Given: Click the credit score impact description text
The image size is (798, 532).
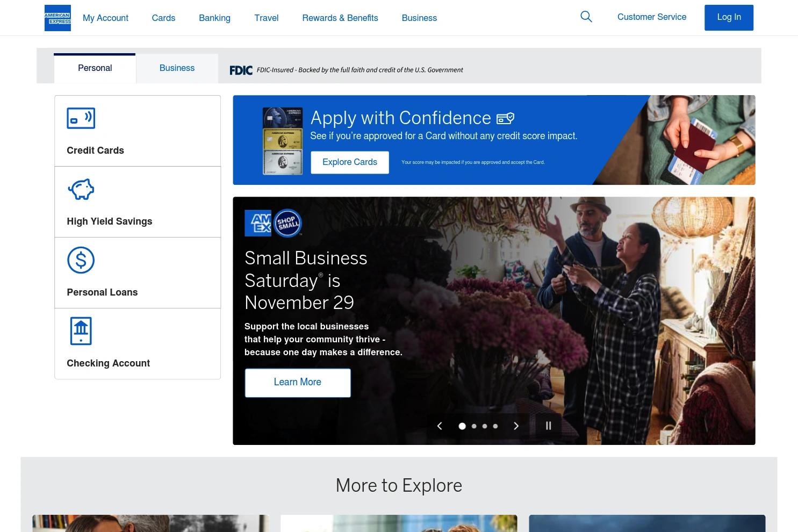Looking at the screenshot, I should coord(444,136).
